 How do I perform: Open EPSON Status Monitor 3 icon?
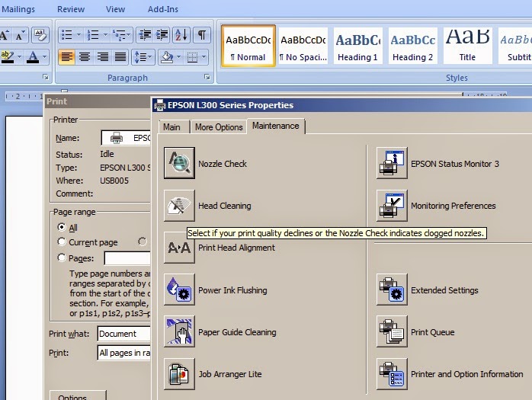[x=392, y=163]
